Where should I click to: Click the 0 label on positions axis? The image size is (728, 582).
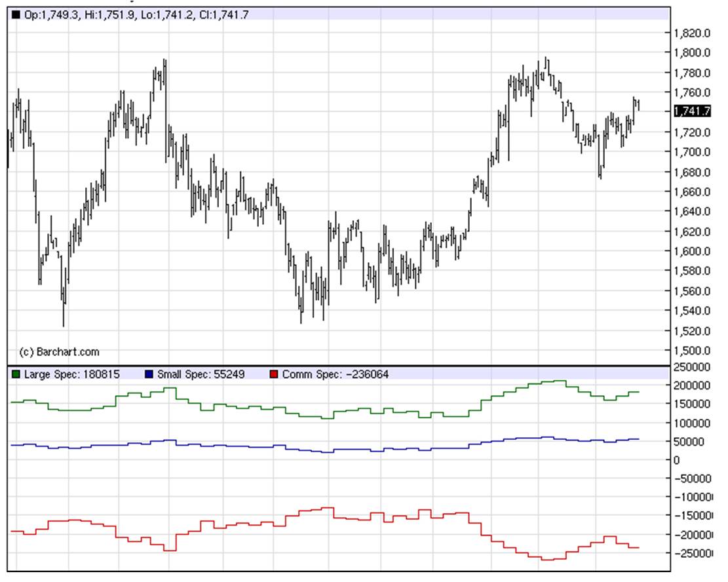[678, 460]
